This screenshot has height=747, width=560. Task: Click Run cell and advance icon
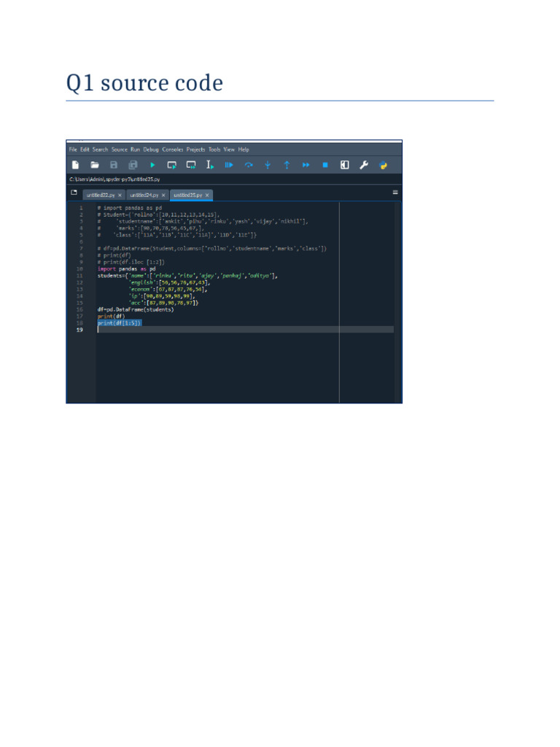pos(191,165)
